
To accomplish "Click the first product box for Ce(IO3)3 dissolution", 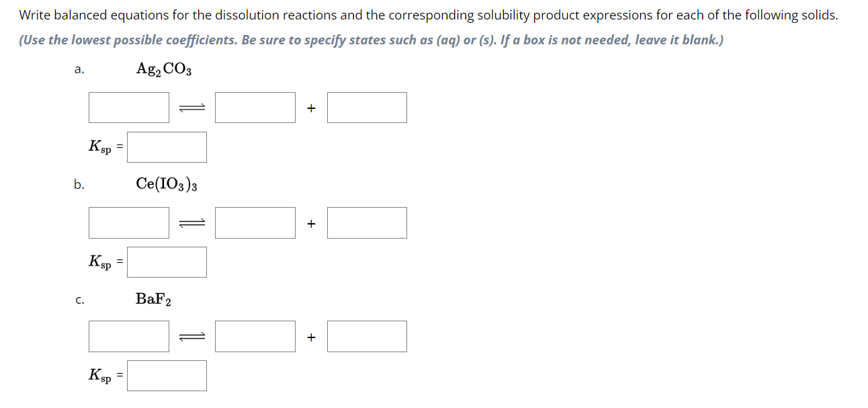I will [255, 222].
